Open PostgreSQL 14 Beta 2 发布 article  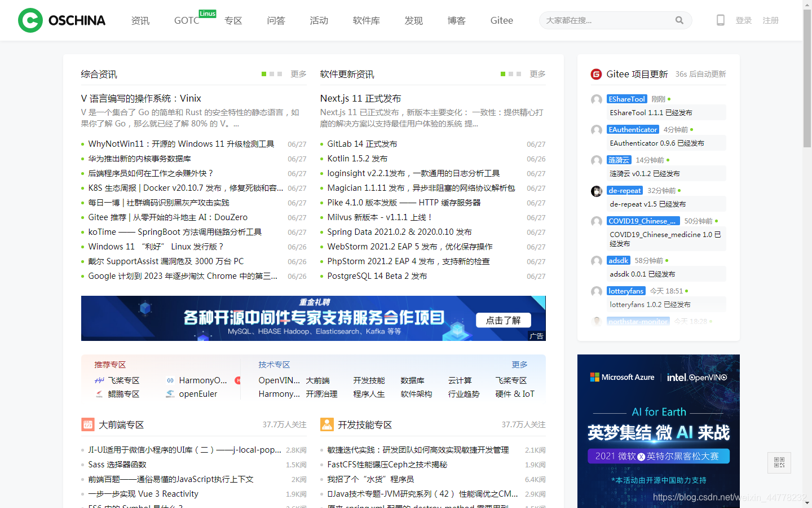coord(377,276)
